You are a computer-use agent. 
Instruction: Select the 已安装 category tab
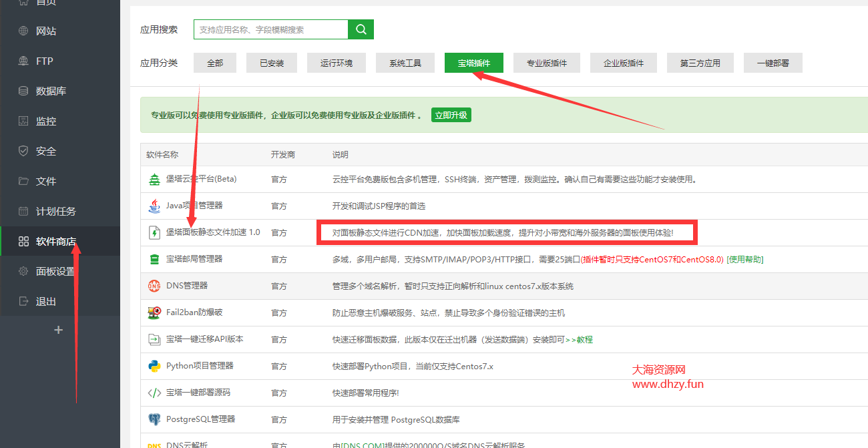pos(272,63)
